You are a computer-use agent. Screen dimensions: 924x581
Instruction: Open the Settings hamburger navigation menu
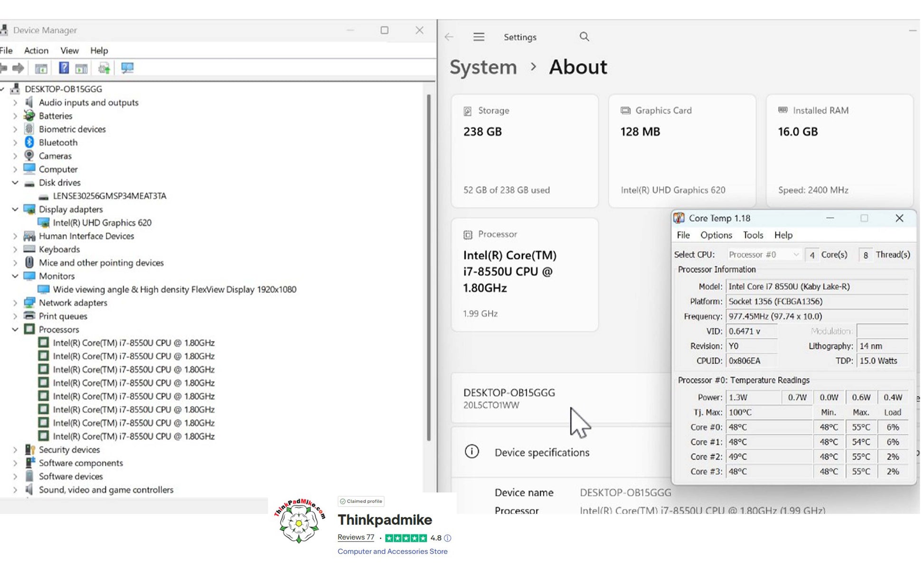coord(479,37)
